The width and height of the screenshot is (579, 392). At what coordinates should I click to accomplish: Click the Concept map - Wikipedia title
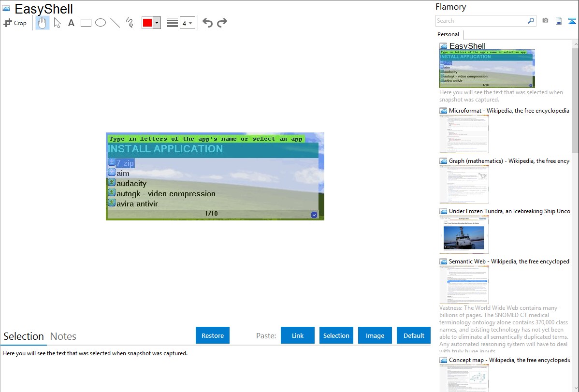[x=509, y=360]
